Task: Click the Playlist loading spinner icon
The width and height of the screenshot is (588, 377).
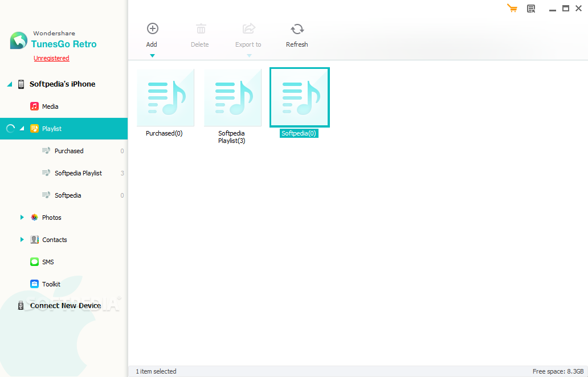Action: point(10,129)
